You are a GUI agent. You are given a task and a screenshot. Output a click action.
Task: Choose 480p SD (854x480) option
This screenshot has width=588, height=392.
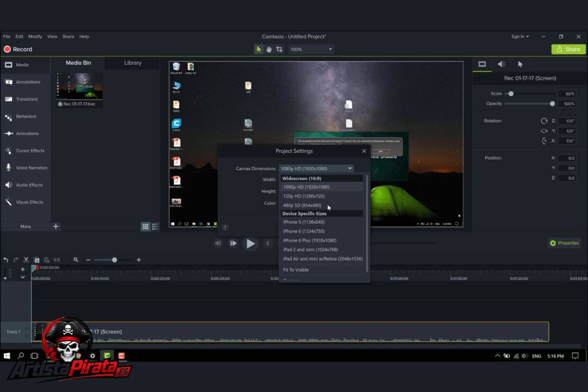322,205
